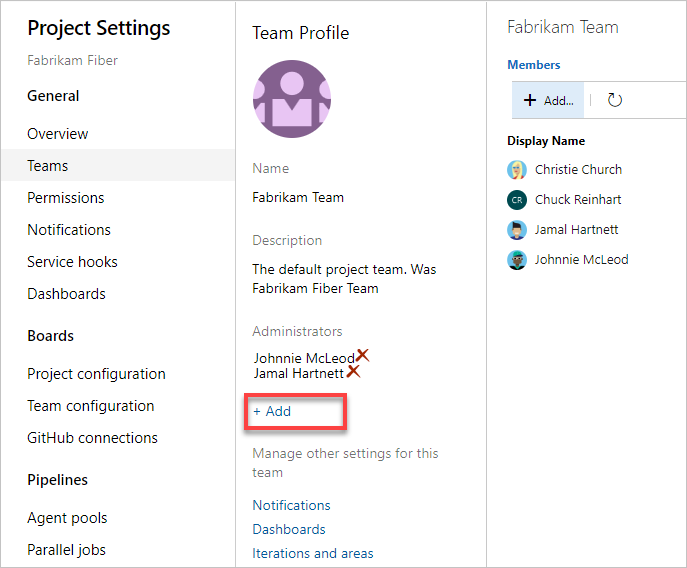Click Jamal Hartnett's member avatar
Image resolution: width=687 pixels, height=568 pixels.
click(517, 230)
